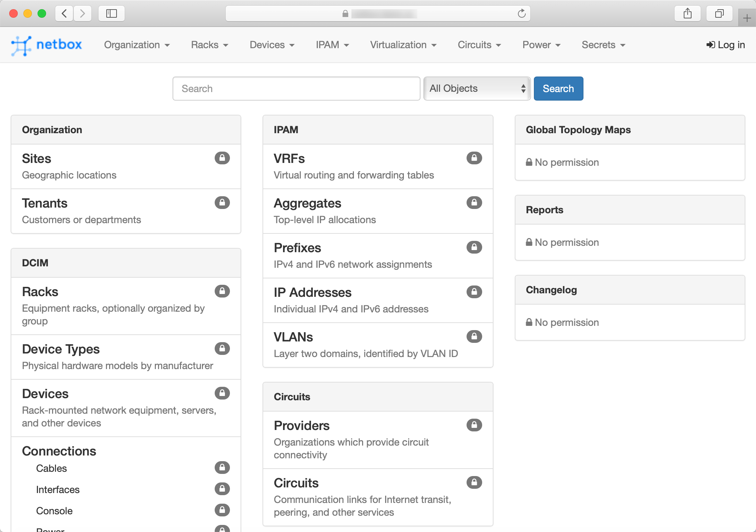Open the All Objects dropdown
The image size is (756, 532).
click(477, 89)
